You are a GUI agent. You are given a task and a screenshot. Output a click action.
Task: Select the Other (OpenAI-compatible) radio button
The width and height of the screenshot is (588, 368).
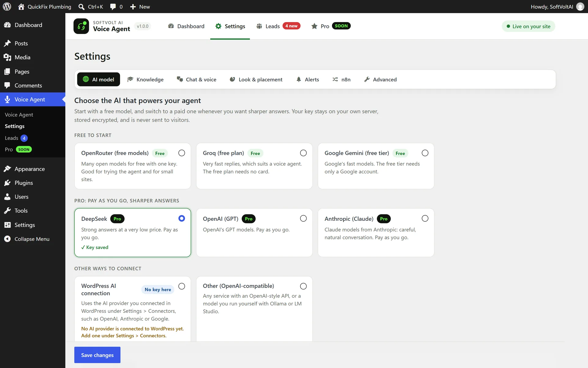pyautogui.click(x=303, y=286)
